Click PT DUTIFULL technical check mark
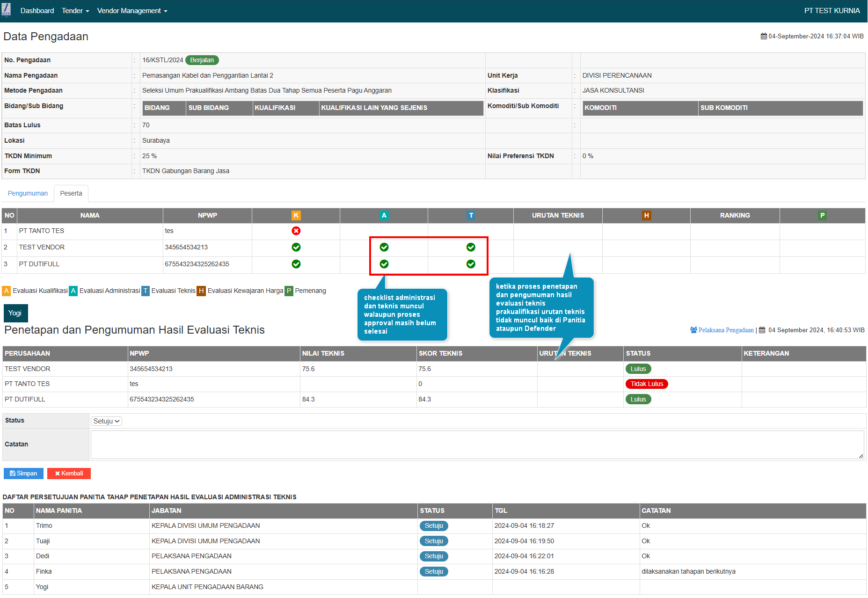The image size is (868, 598). pos(471,264)
